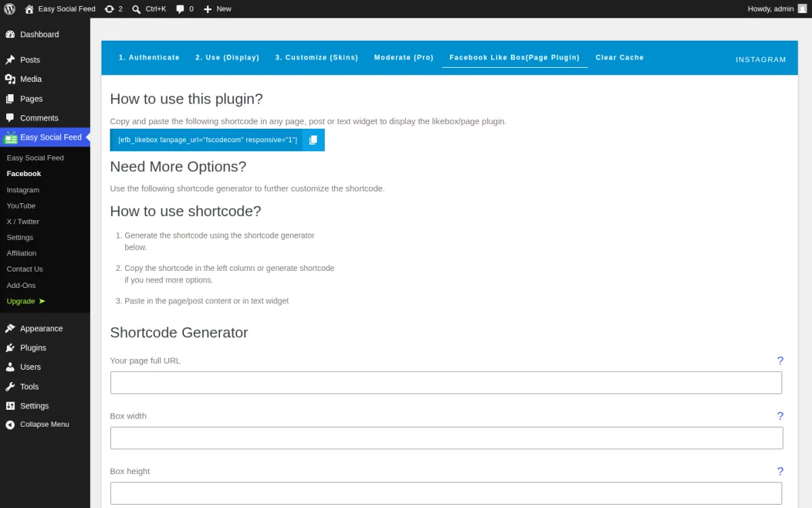Open the Instagram submenu item
Screen dimensions: 812x508
23,190
